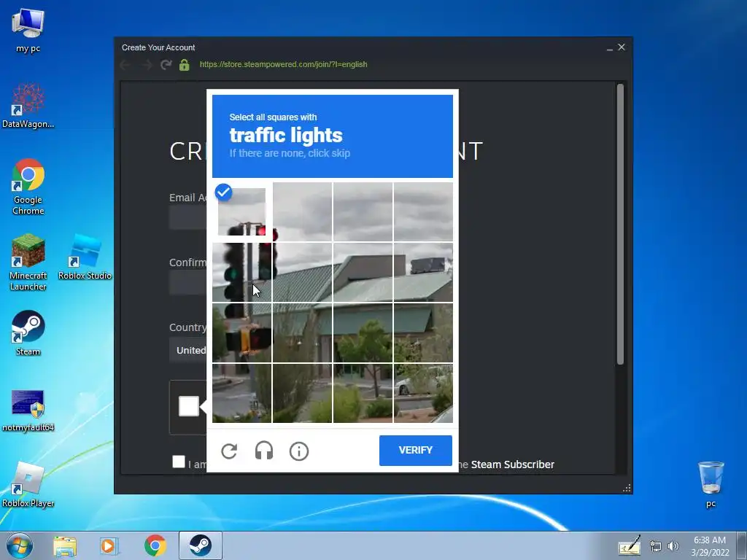Open the Windows Start menu orb
Image resolution: width=747 pixels, height=560 pixels.
click(20, 545)
